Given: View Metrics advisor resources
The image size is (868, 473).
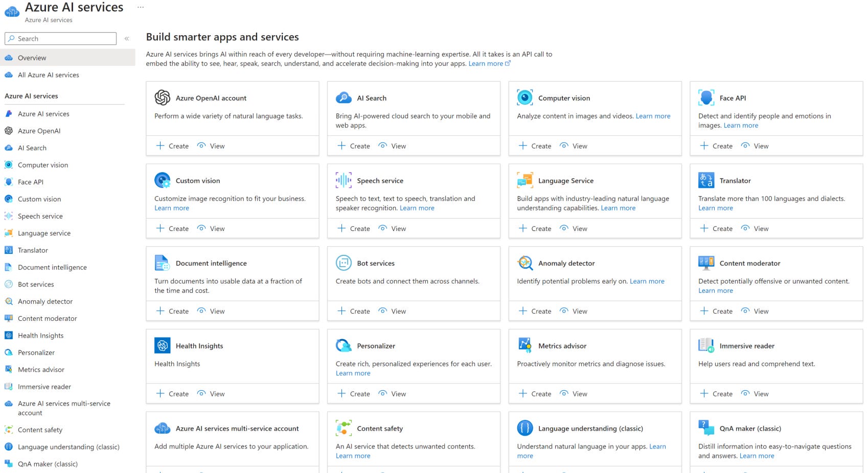Looking at the screenshot, I should click(x=573, y=394).
